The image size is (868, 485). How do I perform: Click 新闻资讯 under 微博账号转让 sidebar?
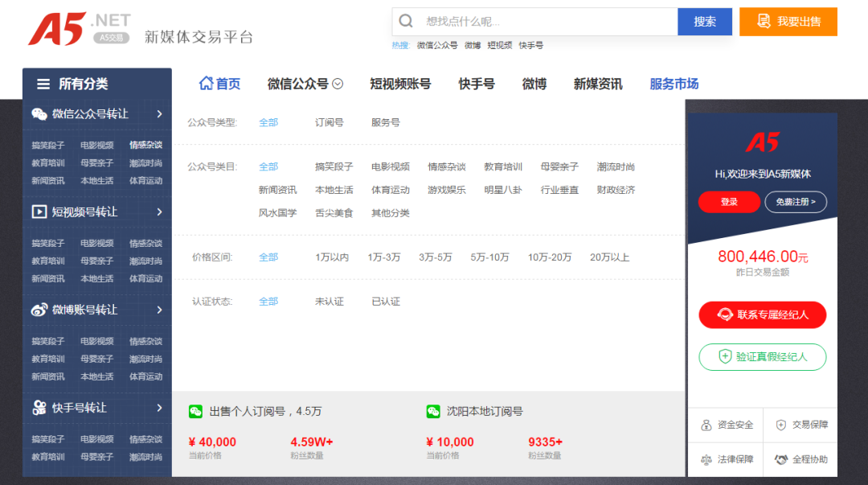pos(48,377)
